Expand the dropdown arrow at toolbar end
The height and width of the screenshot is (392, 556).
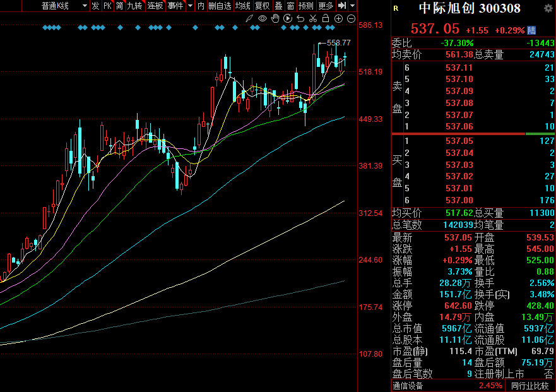[x=352, y=6]
